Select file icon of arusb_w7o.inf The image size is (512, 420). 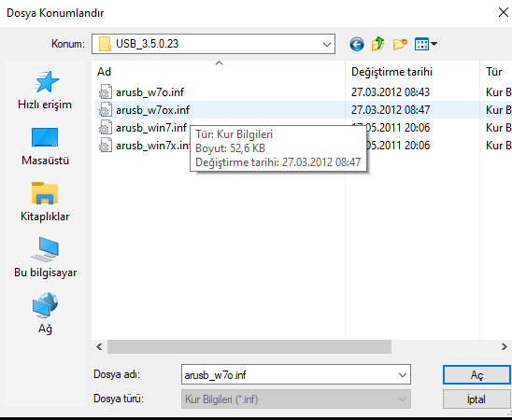(x=106, y=92)
